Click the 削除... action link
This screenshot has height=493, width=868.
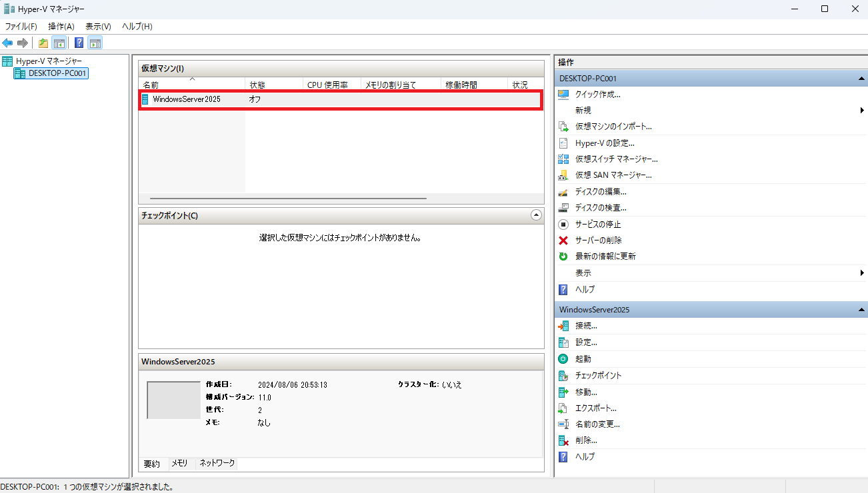[586, 440]
